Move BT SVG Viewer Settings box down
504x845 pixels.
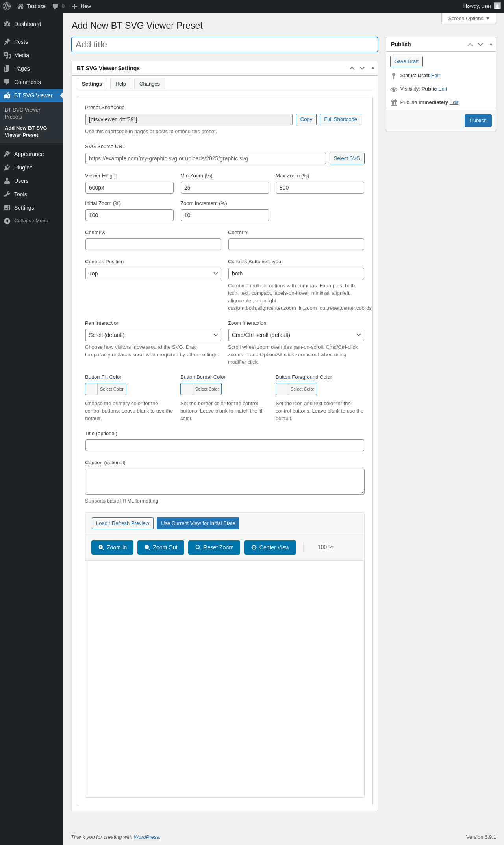(x=362, y=68)
